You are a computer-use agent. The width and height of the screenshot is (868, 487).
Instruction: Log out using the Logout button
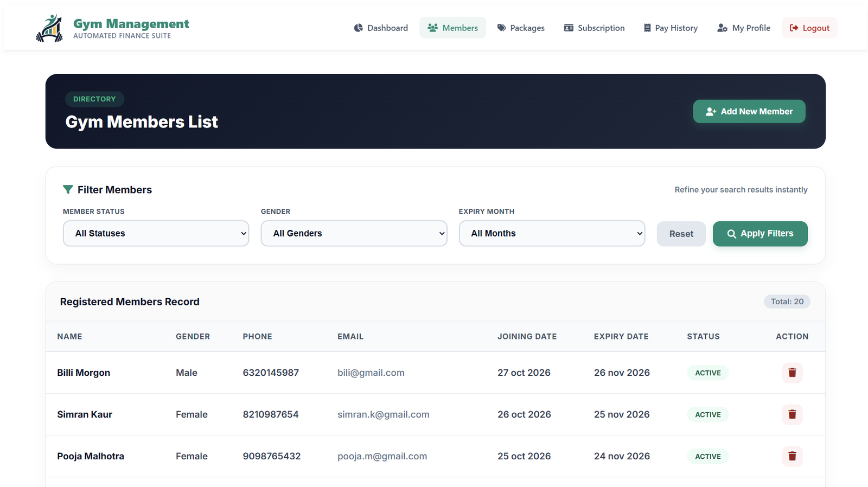coord(809,28)
